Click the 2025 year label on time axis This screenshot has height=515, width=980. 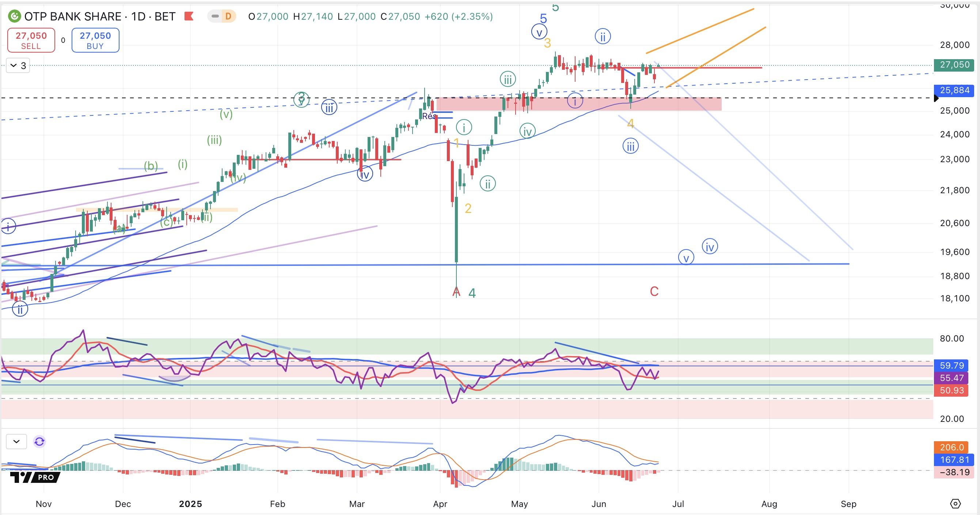click(190, 504)
